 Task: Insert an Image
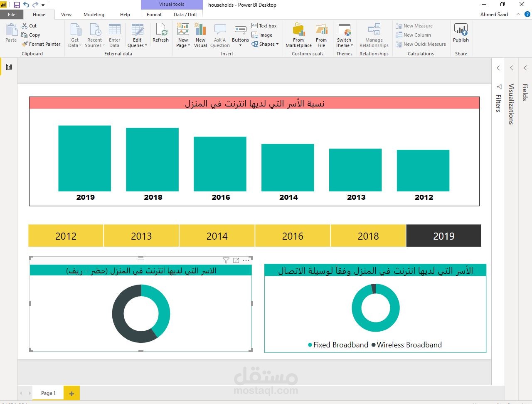coord(262,35)
